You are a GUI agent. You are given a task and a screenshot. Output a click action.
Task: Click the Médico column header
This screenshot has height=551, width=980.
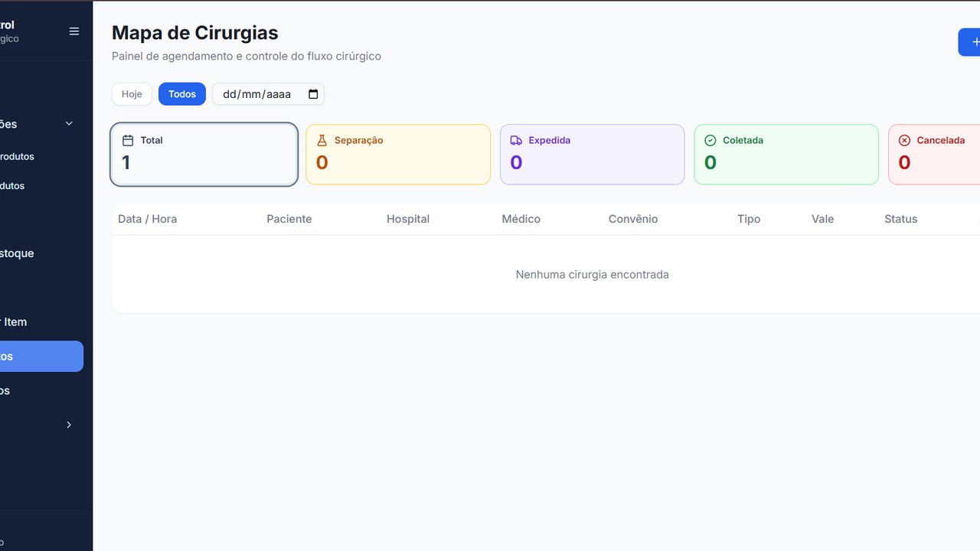[521, 219]
